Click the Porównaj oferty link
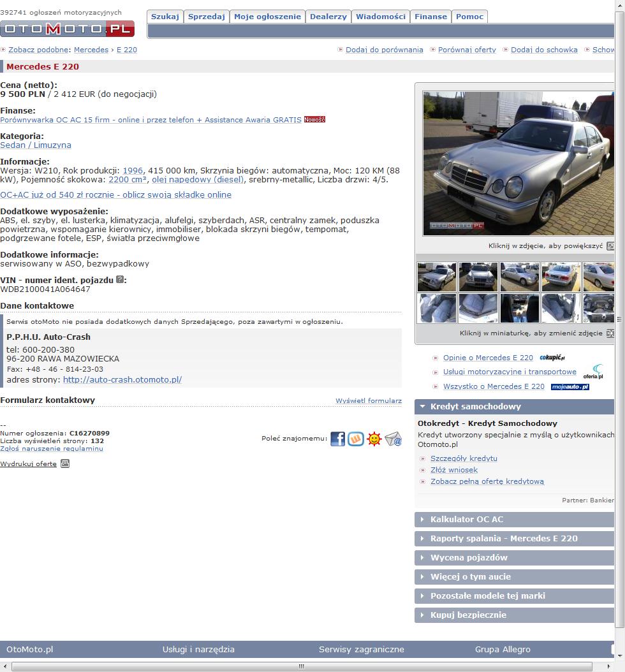This screenshot has height=672, width=625. 467,50
